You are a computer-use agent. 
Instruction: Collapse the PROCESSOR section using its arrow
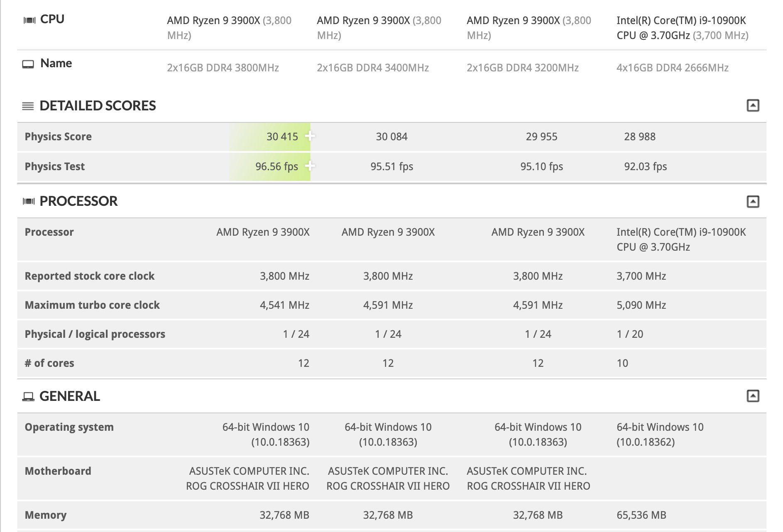753,201
